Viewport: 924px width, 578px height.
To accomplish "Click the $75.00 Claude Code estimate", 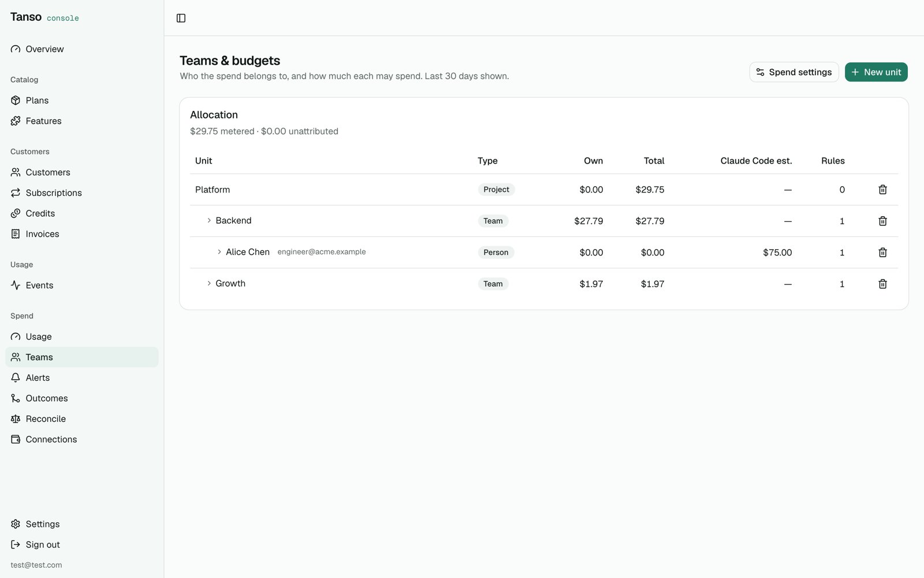I will [777, 253].
